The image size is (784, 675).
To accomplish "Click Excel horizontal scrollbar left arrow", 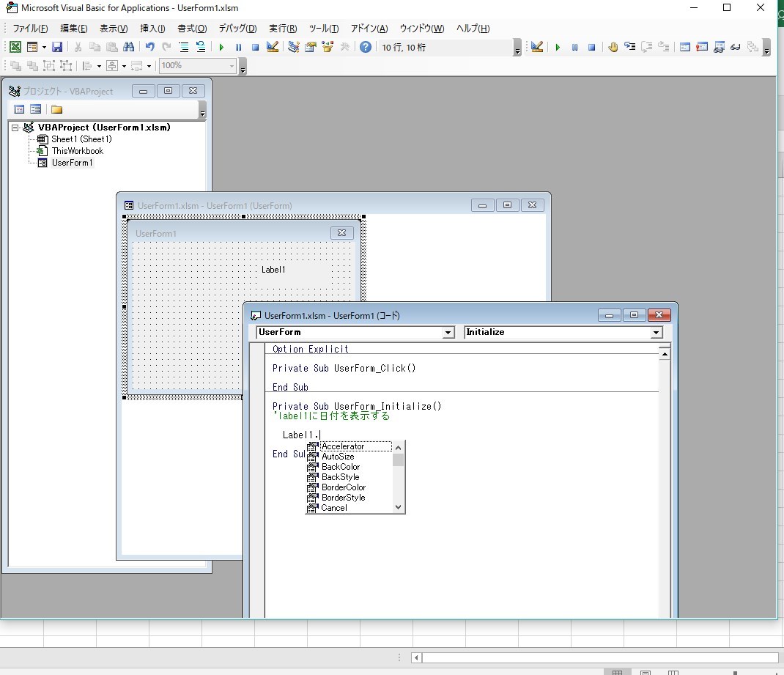I will (x=416, y=657).
